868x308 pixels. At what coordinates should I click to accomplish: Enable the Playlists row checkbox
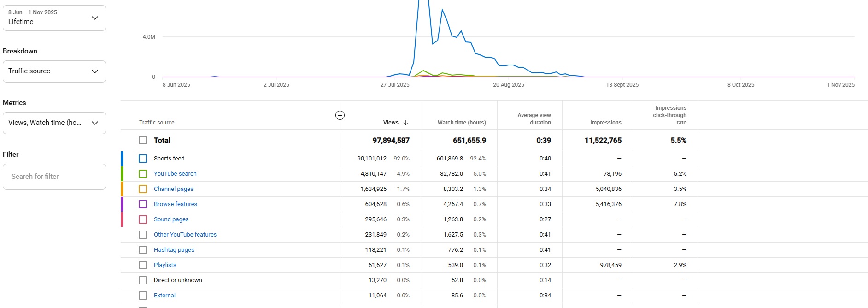click(x=143, y=265)
